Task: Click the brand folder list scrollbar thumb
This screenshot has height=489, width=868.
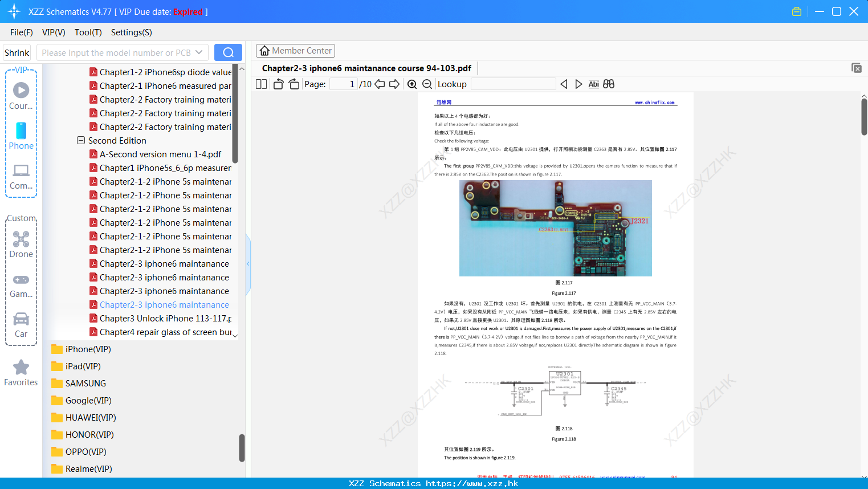Action: tap(242, 448)
